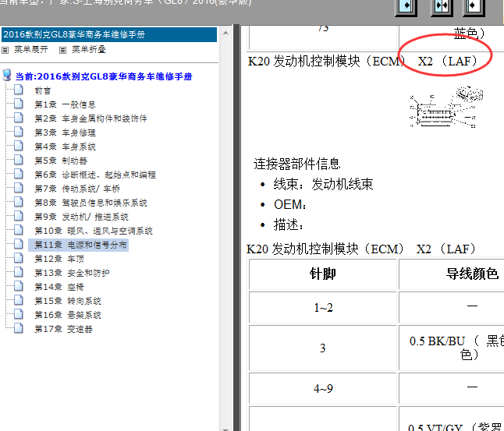Click the K20 heading above the pin table
The height and width of the screenshot is (431, 504).
pyautogui.click(x=361, y=249)
